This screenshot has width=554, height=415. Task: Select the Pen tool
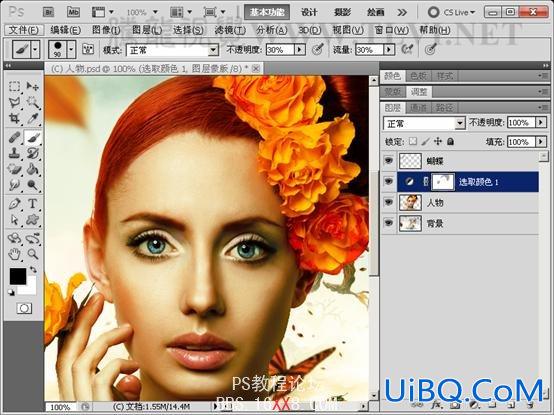[x=14, y=203]
